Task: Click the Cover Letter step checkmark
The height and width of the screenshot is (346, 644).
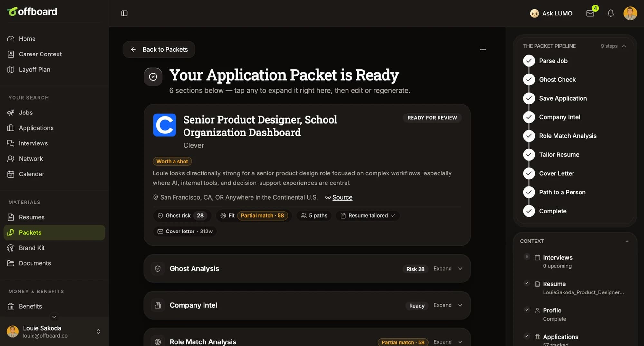Action: click(x=529, y=173)
